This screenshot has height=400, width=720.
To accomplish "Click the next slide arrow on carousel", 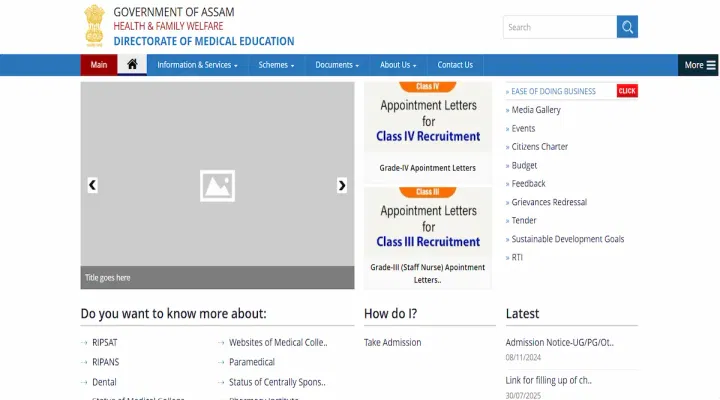I will 342,185.
